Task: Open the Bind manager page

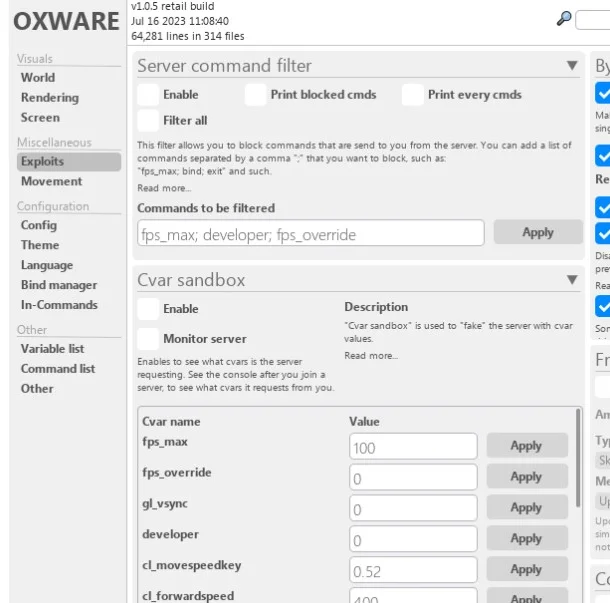Action: click(59, 285)
